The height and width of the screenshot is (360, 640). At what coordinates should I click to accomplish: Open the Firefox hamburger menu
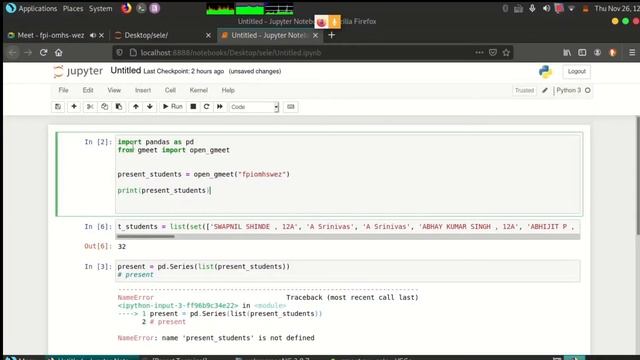632,53
